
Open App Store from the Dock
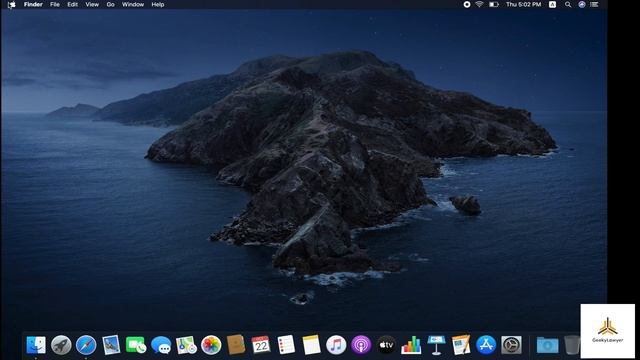tap(486, 345)
